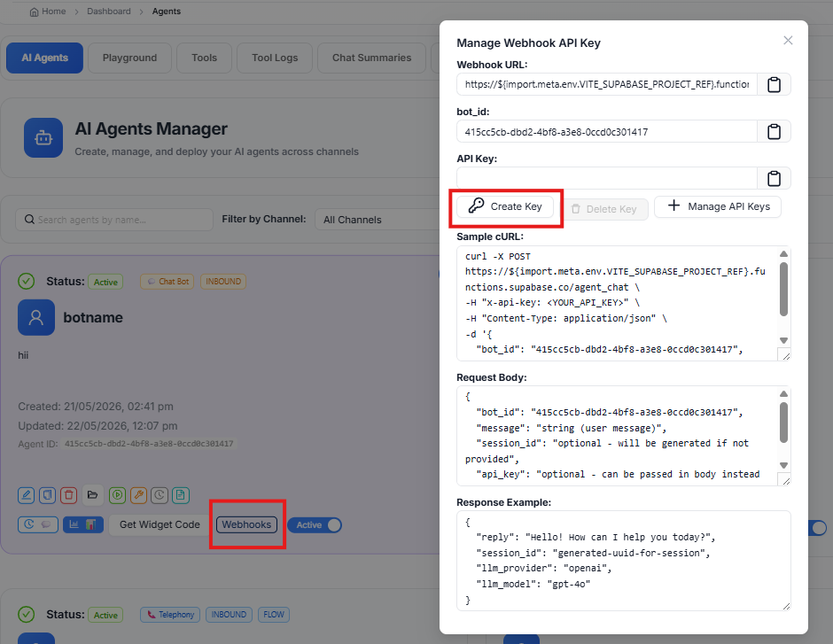Click the FLOW badge on the second agent
This screenshot has height=644, width=833.
point(274,614)
